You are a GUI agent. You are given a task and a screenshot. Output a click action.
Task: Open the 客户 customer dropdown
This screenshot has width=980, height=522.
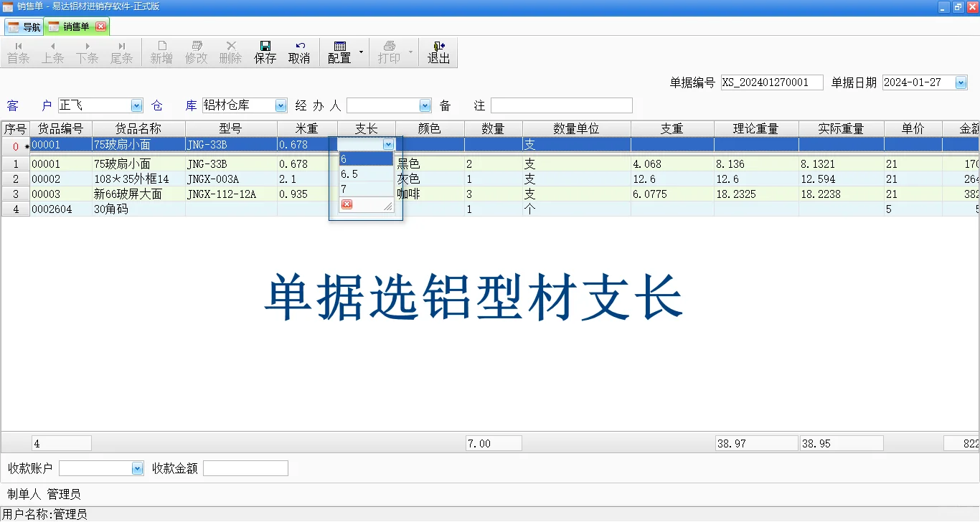[x=136, y=105]
